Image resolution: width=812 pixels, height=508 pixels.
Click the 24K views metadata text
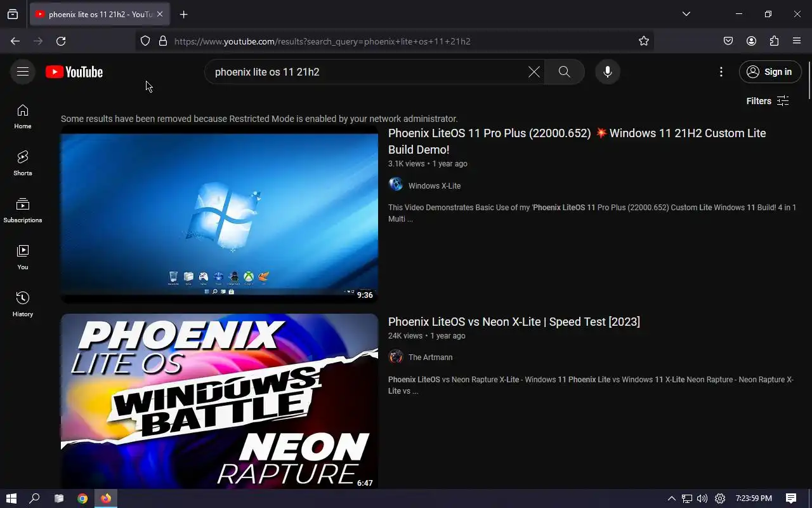(405, 336)
